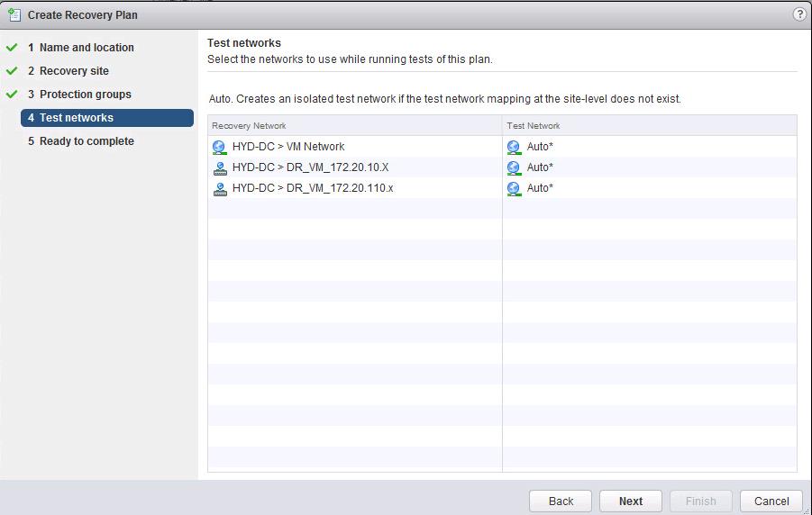Open test network Auto* for VM Network
Screen dimensions: 812x515
pos(650,147)
